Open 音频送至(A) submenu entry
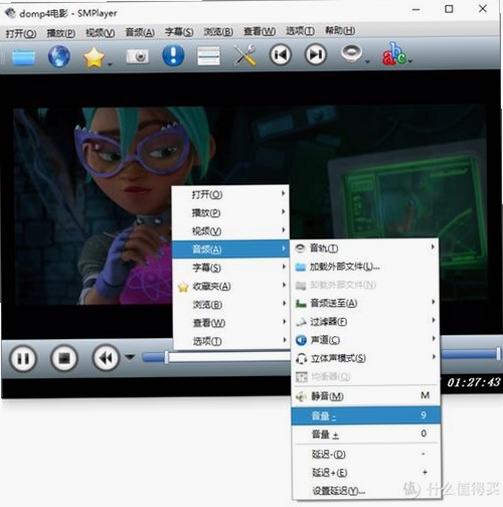The height and width of the screenshot is (507, 503). coord(365,303)
